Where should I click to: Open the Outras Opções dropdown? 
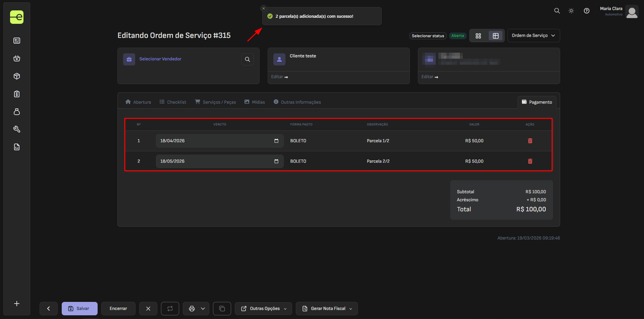(263, 309)
